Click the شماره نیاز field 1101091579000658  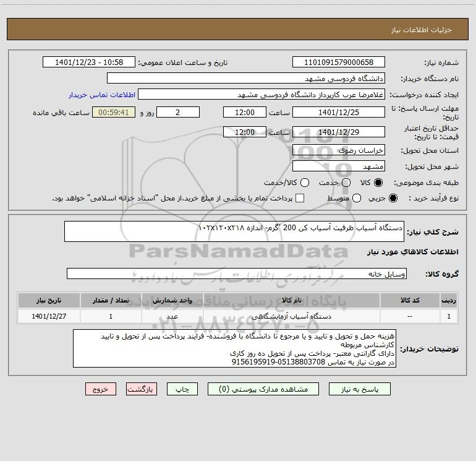coord(339,62)
